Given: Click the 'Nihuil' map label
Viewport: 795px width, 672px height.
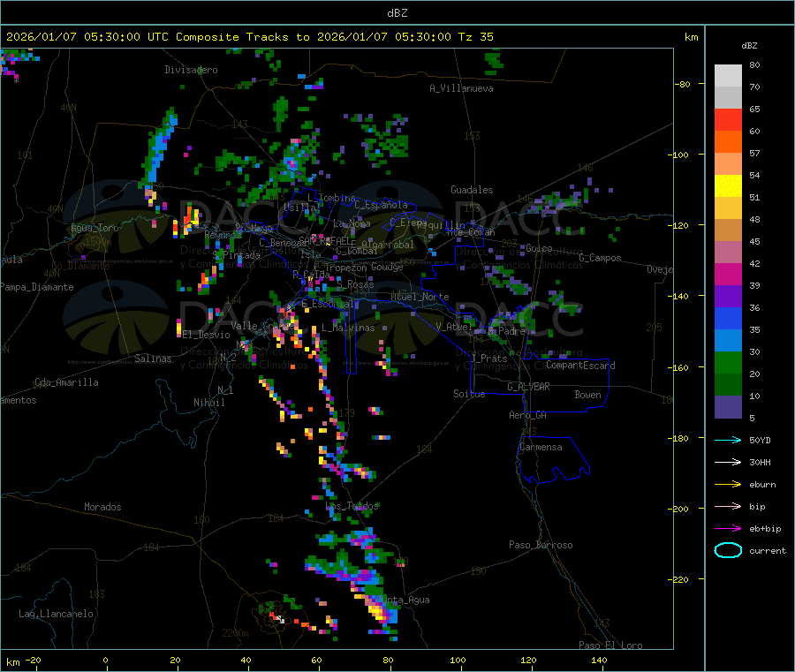Looking at the screenshot, I should pyautogui.click(x=208, y=403).
